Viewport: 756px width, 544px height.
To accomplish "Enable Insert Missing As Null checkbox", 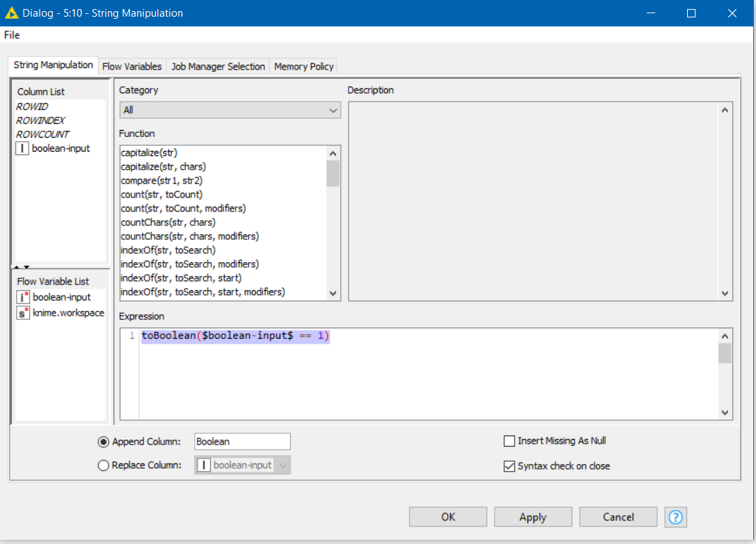I will 509,441.
